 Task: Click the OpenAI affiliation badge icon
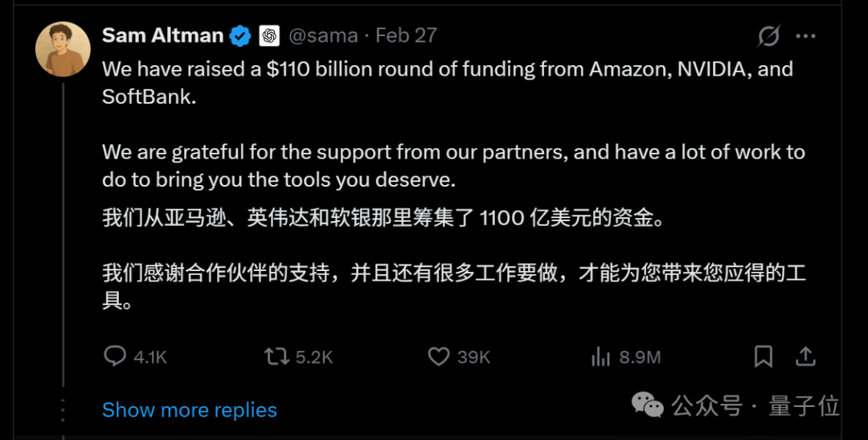tap(268, 36)
